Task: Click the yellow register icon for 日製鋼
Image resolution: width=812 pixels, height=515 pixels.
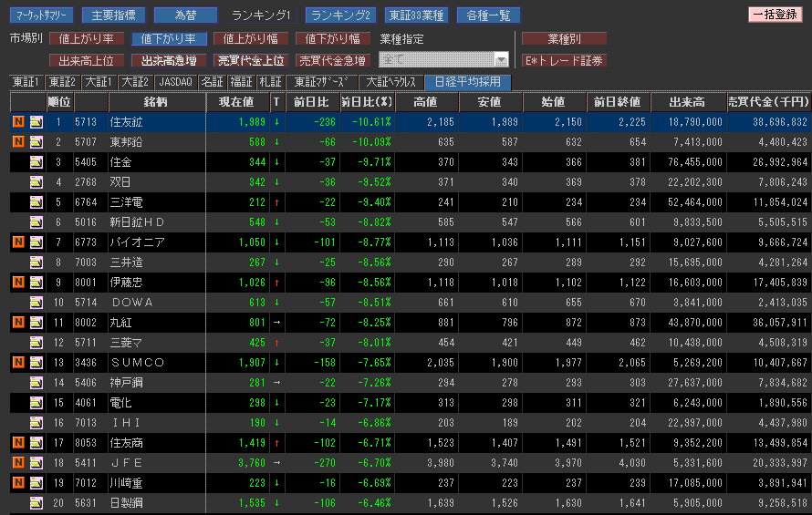Action: click(36, 502)
